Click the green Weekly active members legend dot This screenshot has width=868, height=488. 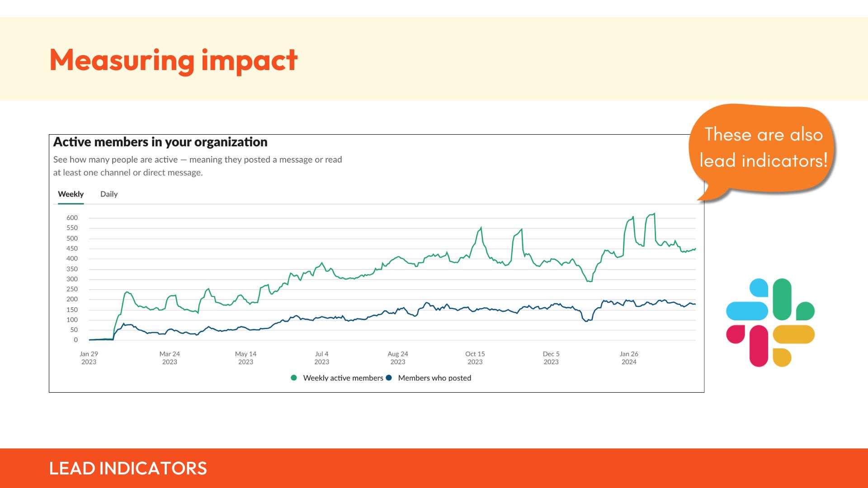[x=294, y=378]
